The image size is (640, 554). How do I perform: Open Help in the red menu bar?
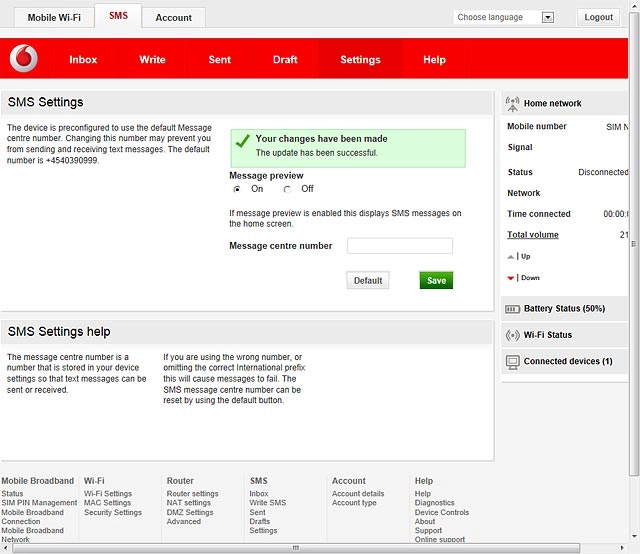tap(434, 60)
